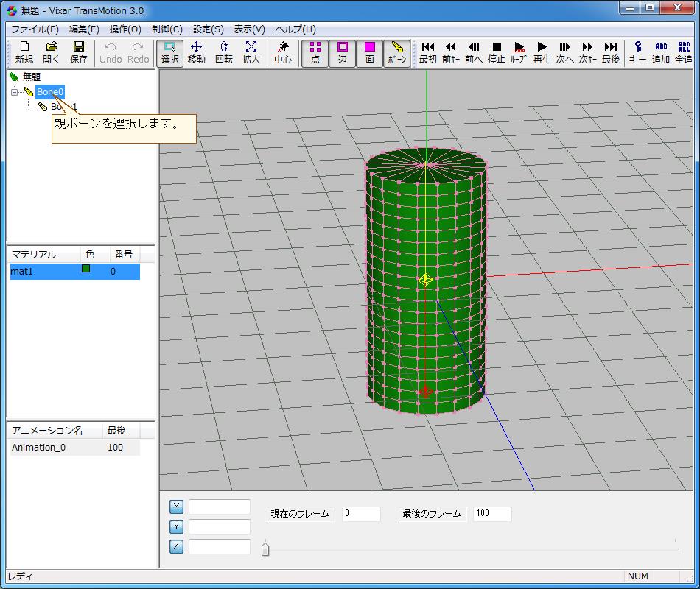The height and width of the screenshot is (589, 700).
Task: Click the 新規 (new file) icon
Action: [x=24, y=53]
